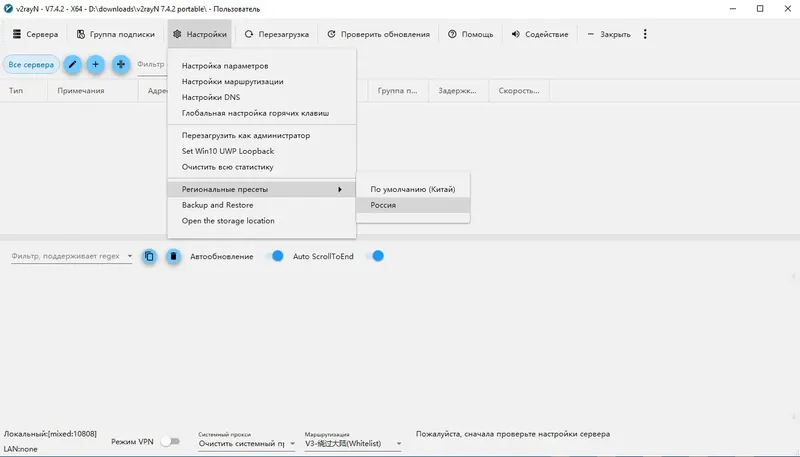Open the Маршрутизация dropdown
The width and height of the screenshot is (800, 457).
353,444
